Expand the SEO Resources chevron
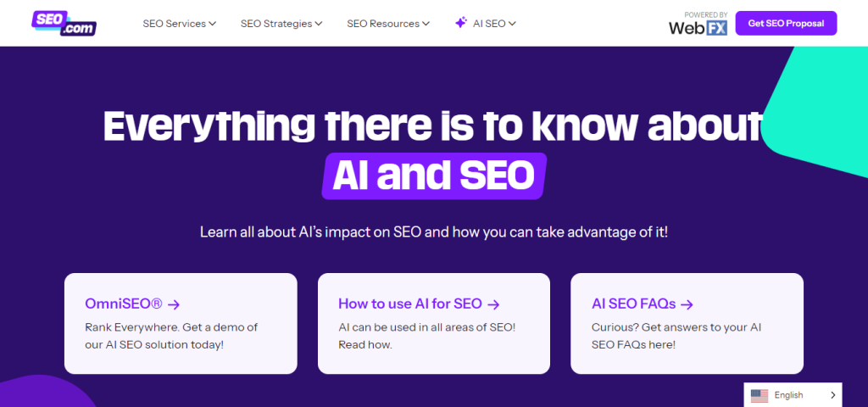This screenshot has width=868, height=407. [x=426, y=24]
